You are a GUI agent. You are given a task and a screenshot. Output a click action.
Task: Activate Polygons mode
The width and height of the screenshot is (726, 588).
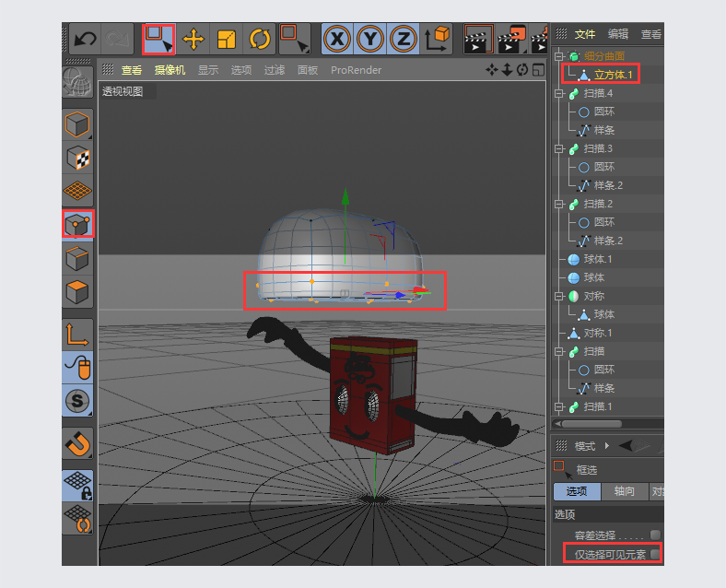coord(77,291)
